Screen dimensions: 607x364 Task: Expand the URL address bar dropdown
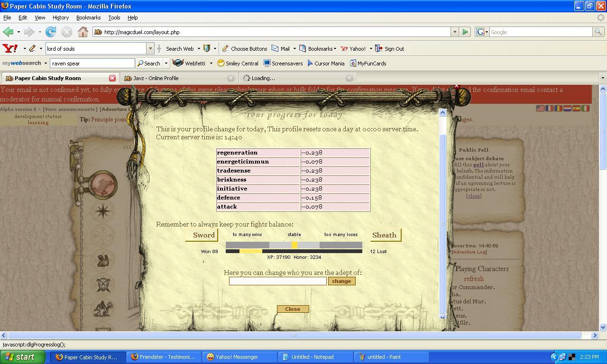coord(454,32)
